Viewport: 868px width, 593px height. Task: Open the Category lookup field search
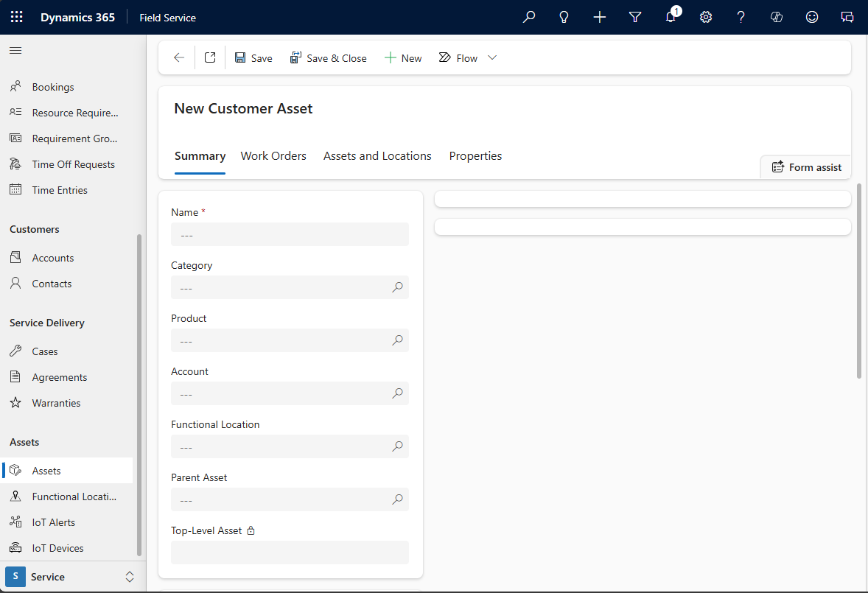tap(397, 287)
